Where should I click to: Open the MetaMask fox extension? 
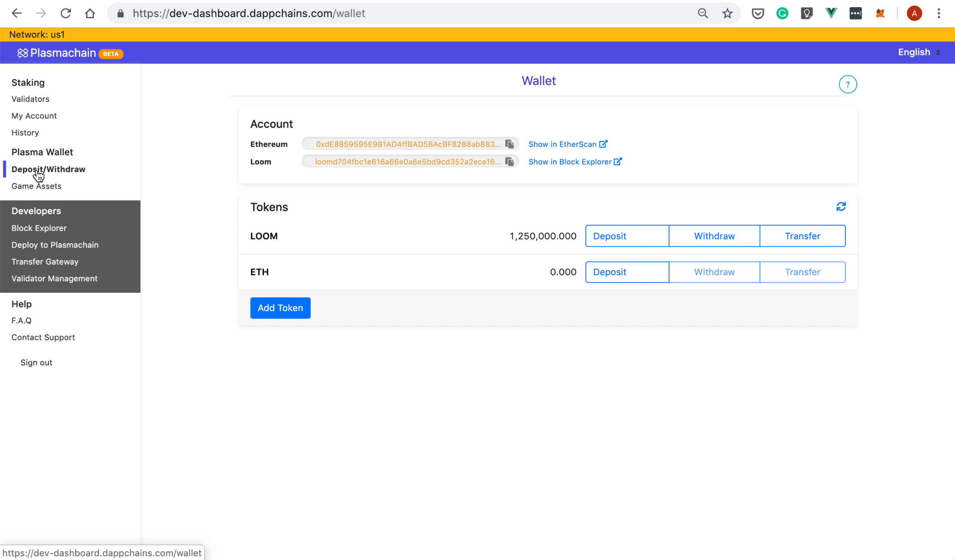point(880,14)
